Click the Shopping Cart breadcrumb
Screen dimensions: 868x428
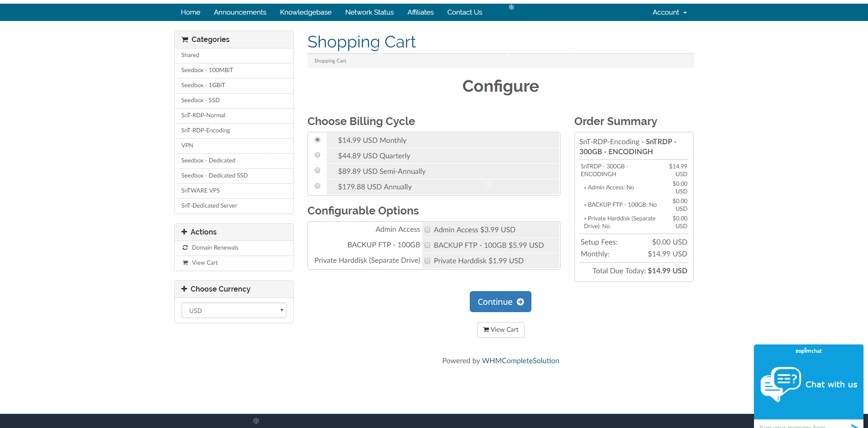[330, 61]
